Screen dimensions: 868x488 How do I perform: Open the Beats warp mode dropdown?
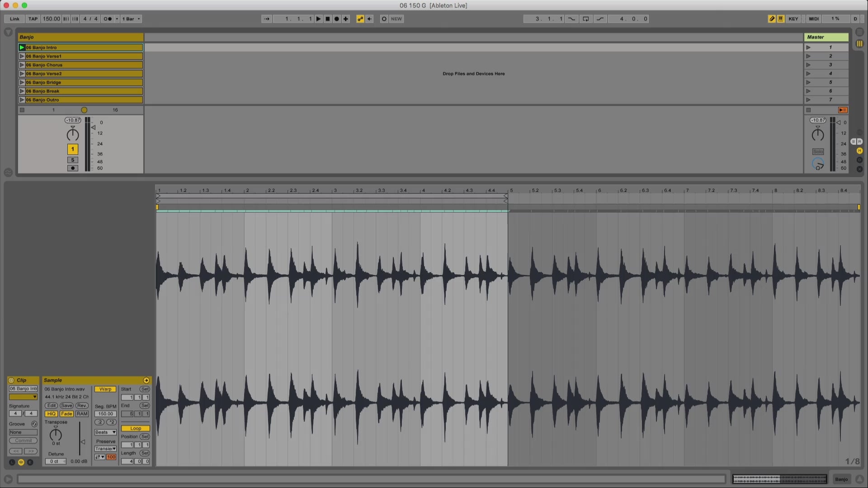105,432
